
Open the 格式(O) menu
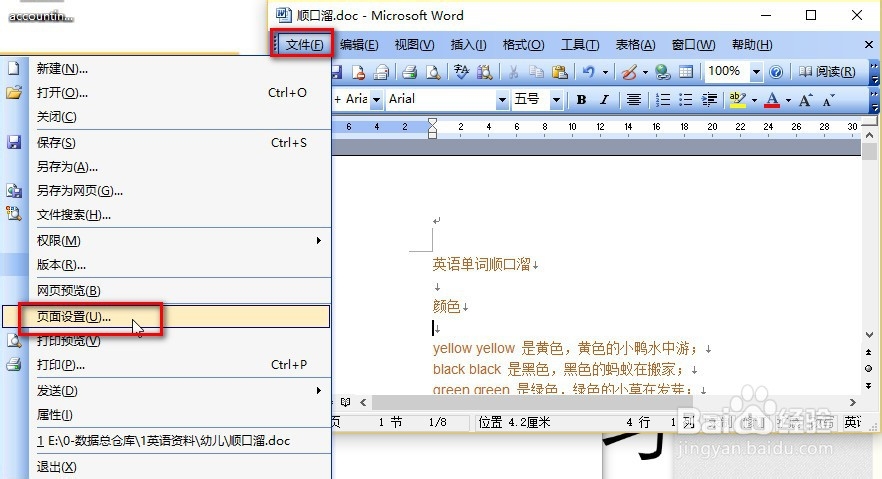point(523,44)
